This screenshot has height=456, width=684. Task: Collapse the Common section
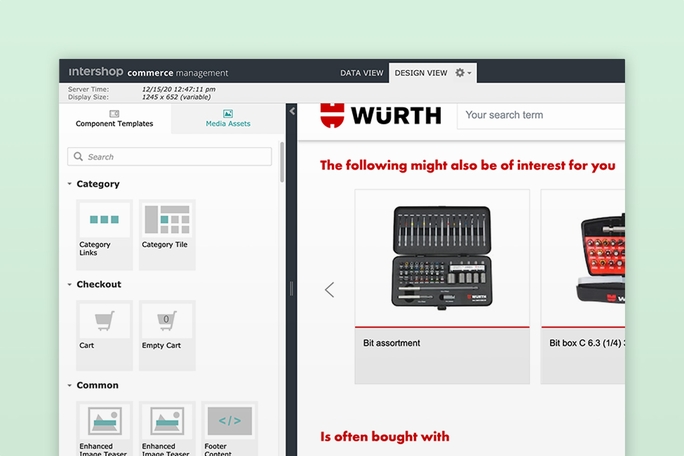(x=69, y=385)
